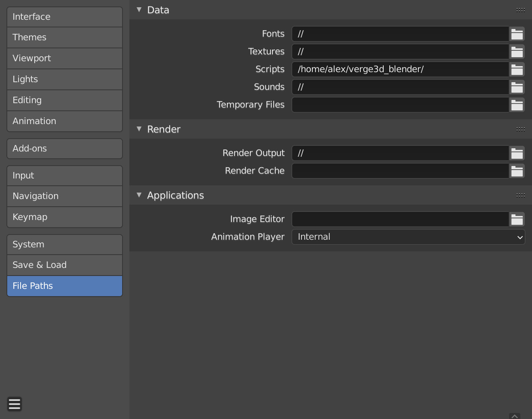Open file browser for Scripts path
532x419 pixels.
pyautogui.click(x=517, y=69)
